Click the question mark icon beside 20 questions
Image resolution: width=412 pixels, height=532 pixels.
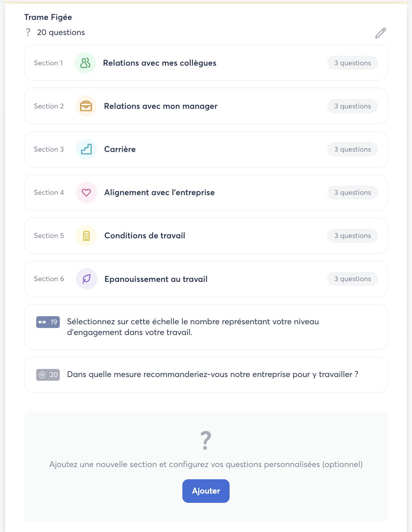[28, 32]
